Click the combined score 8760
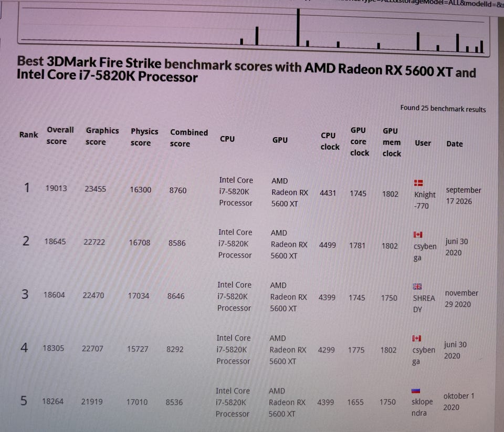504x432 pixels. (178, 190)
